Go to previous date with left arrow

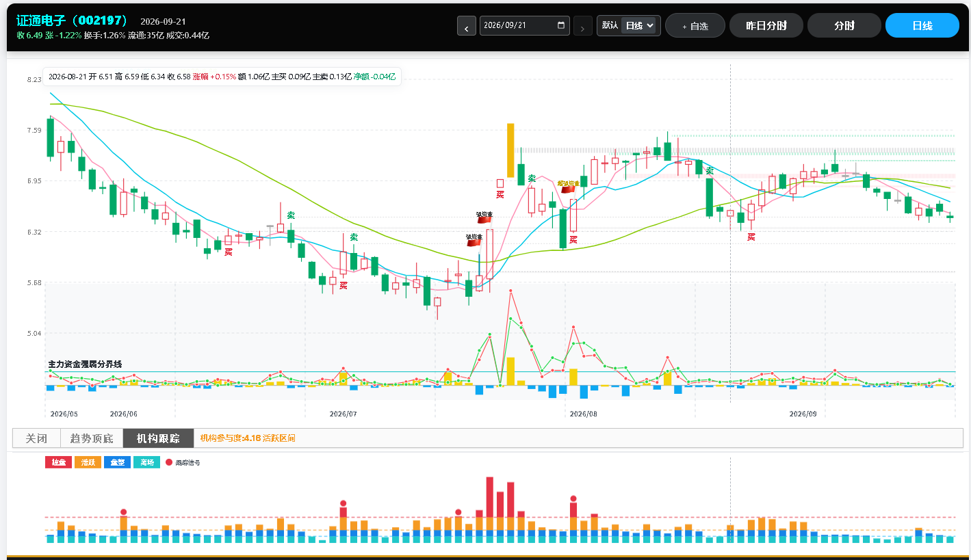click(467, 26)
